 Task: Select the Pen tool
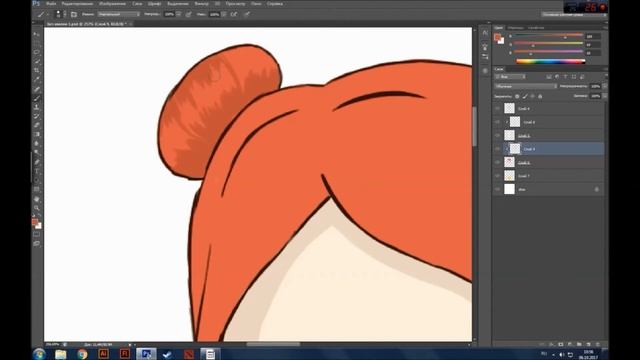point(37,162)
